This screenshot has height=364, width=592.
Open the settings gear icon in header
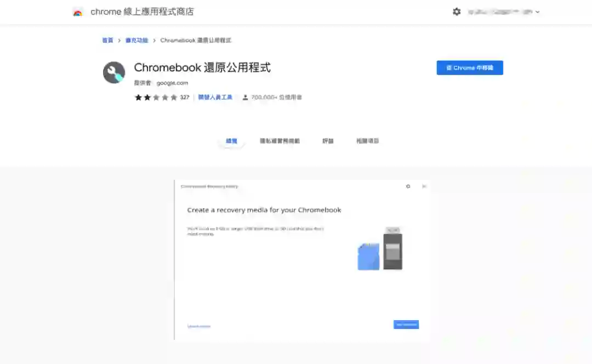click(457, 12)
